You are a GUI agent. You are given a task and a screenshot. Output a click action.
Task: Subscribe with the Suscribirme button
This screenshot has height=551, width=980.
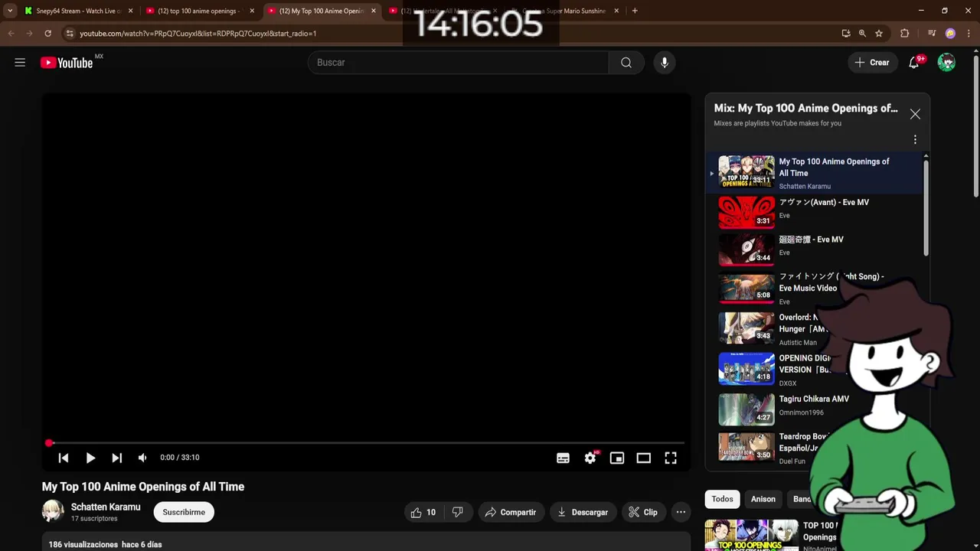(184, 512)
